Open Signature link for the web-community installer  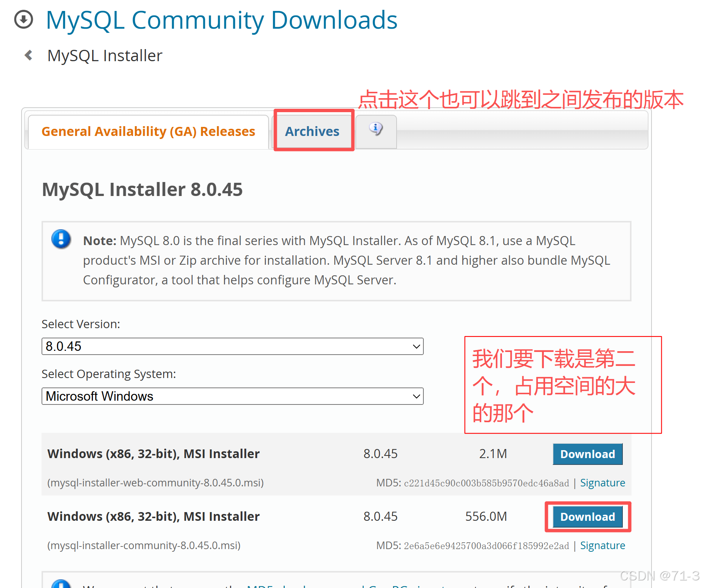click(603, 483)
